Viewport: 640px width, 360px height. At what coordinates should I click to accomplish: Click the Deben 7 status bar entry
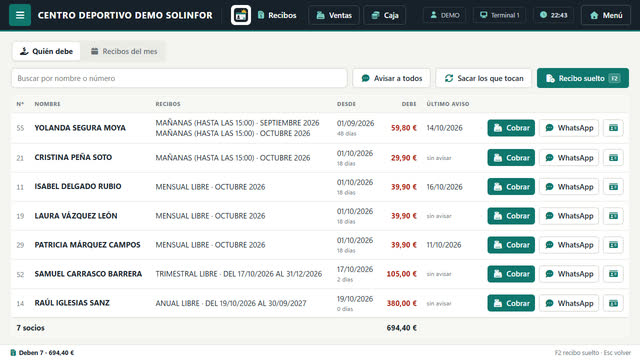[42, 353]
